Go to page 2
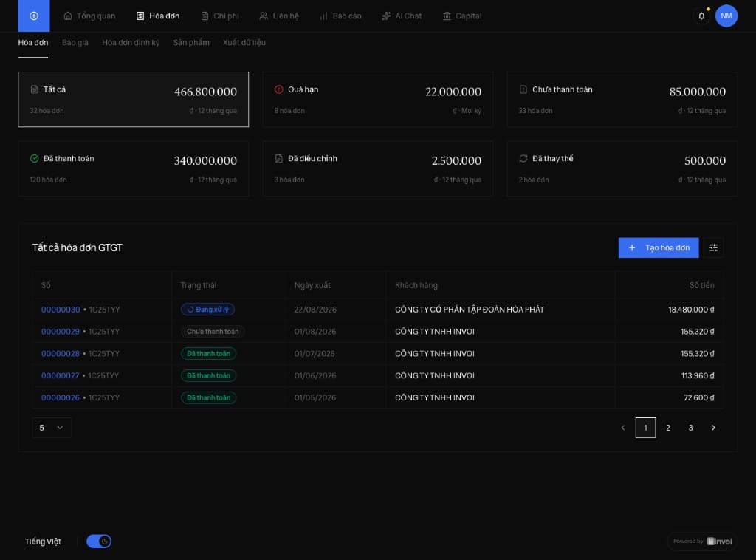The width and height of the screenshot is (756, 560). coord(668,428)
